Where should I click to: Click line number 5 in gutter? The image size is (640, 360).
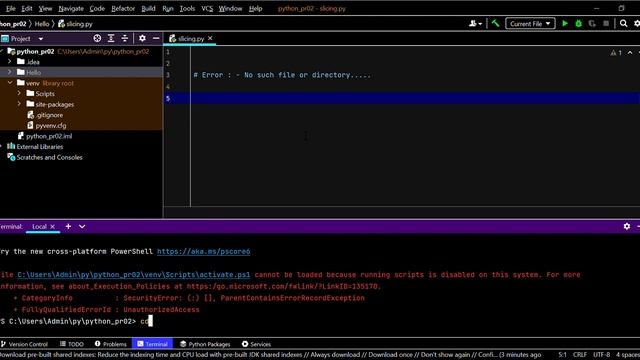coord(168,98)
